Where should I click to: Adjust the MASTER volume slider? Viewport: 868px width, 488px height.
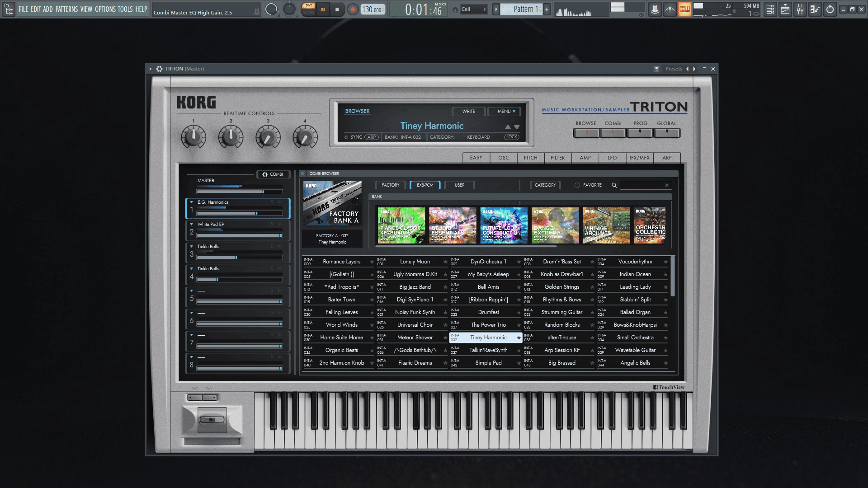coord(240,192)
